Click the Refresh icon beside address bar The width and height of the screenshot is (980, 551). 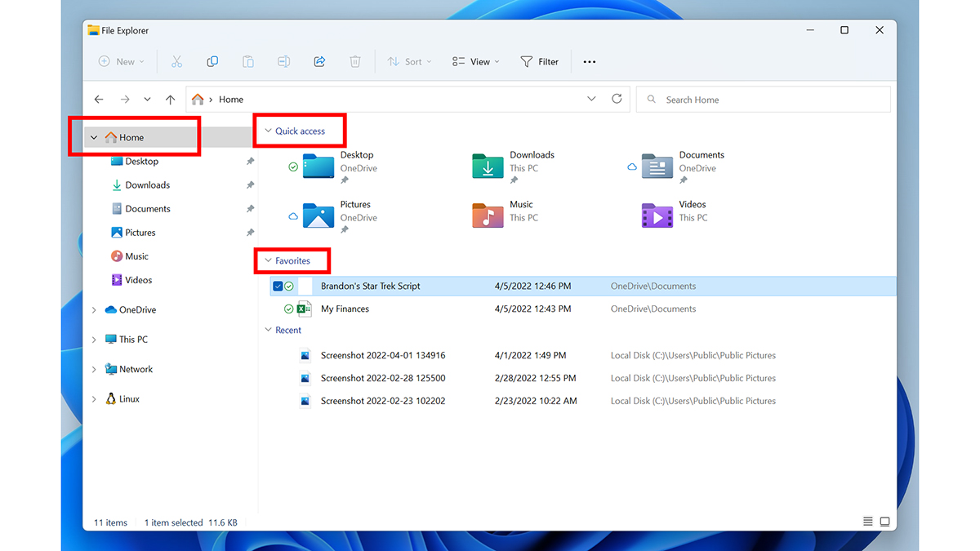pyautogui.click(x=617, y=99)
